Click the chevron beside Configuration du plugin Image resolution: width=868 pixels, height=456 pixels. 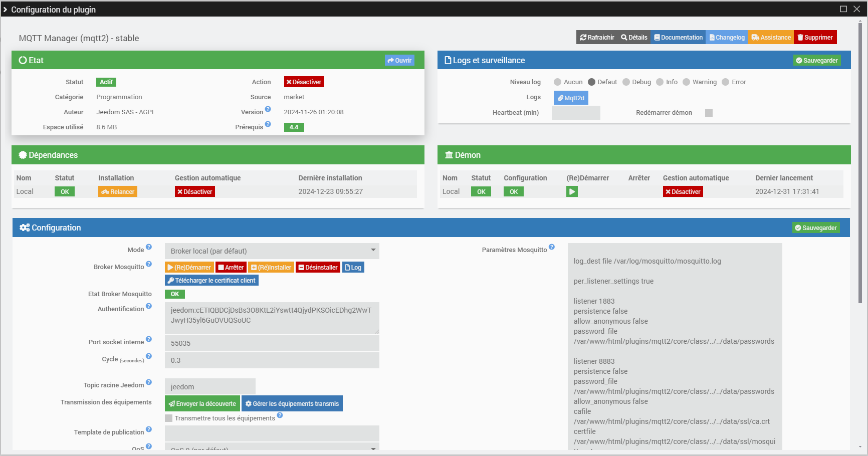(x=5, y=10)
